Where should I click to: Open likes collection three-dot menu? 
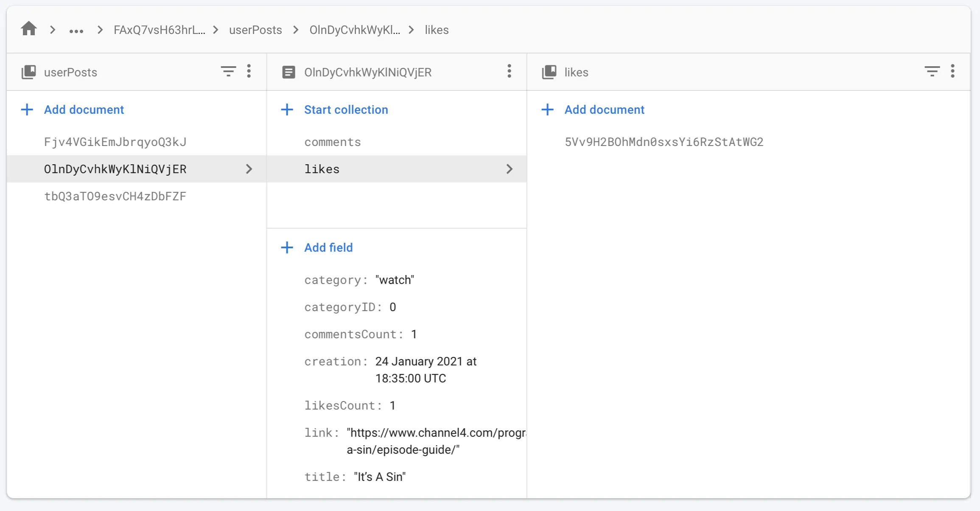pyautogui.click(x=952, y=71)
